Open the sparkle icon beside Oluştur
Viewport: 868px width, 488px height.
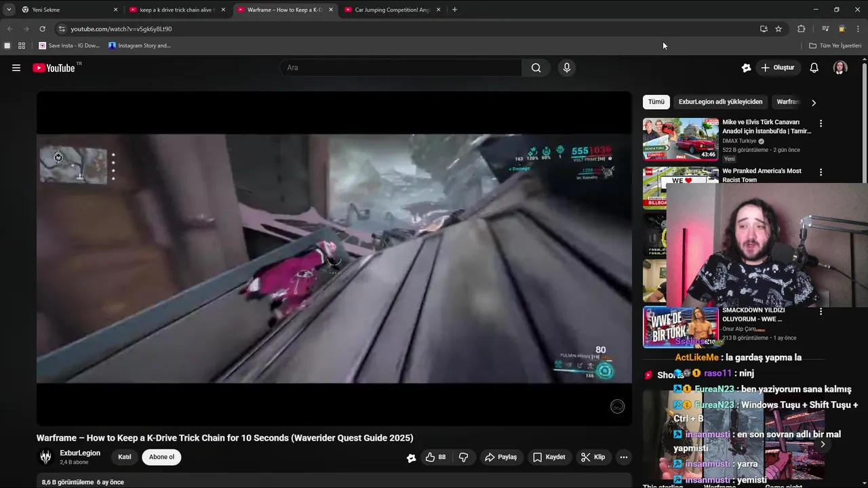[747, 68]
